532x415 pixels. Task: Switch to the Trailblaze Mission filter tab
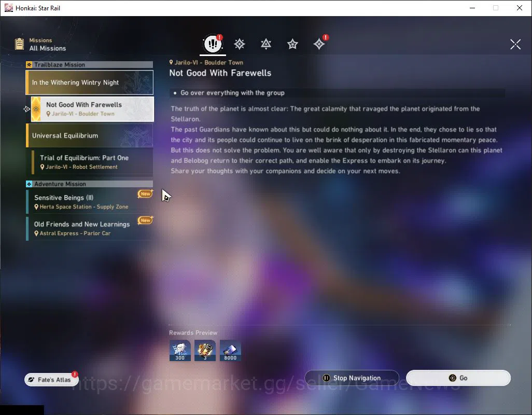click(x=240, y=44)
